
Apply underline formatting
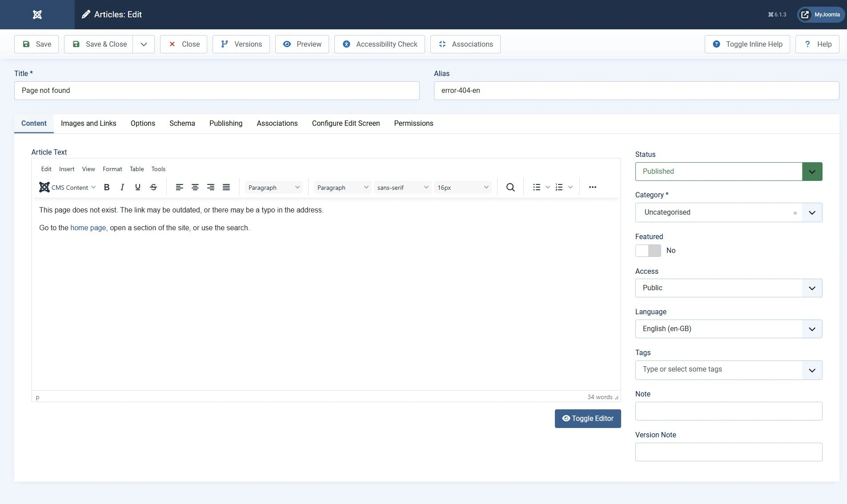138,188
